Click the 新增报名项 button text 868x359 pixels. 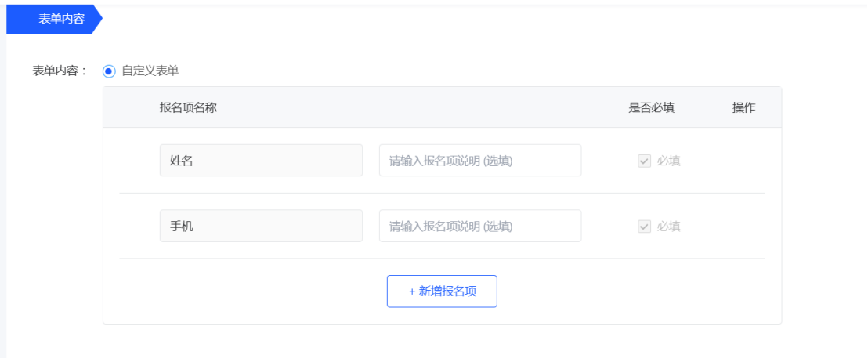(448, 292)
